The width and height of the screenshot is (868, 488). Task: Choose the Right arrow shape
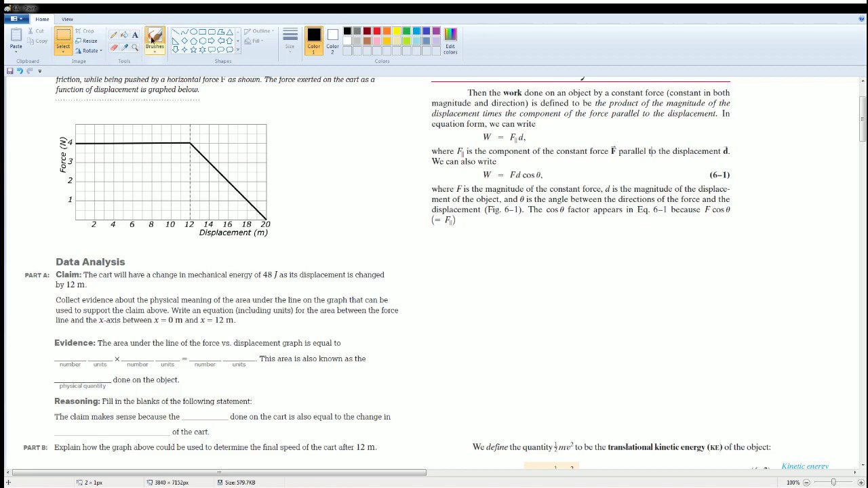[212, 41]
